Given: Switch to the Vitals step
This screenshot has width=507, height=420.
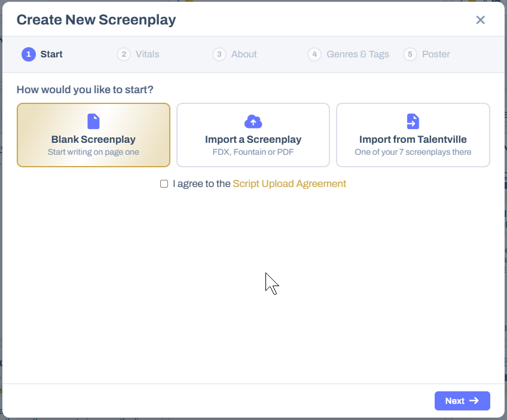Looking at the screenshot, I should coord(138,54).
